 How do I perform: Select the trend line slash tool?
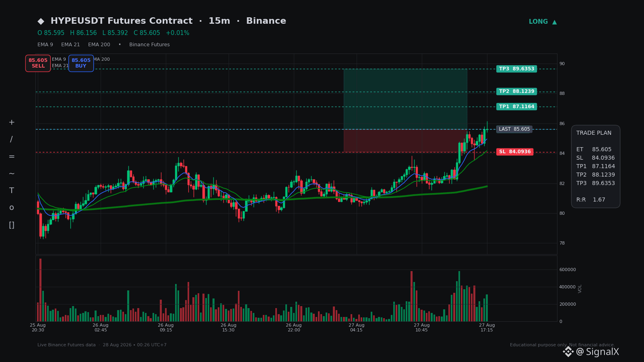pos(11,140)
